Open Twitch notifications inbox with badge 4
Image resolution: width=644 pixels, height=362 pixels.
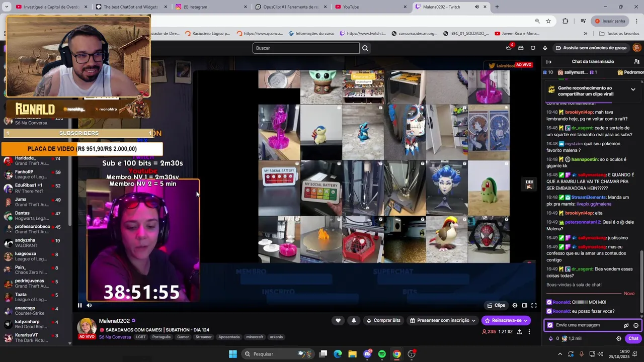509,48
